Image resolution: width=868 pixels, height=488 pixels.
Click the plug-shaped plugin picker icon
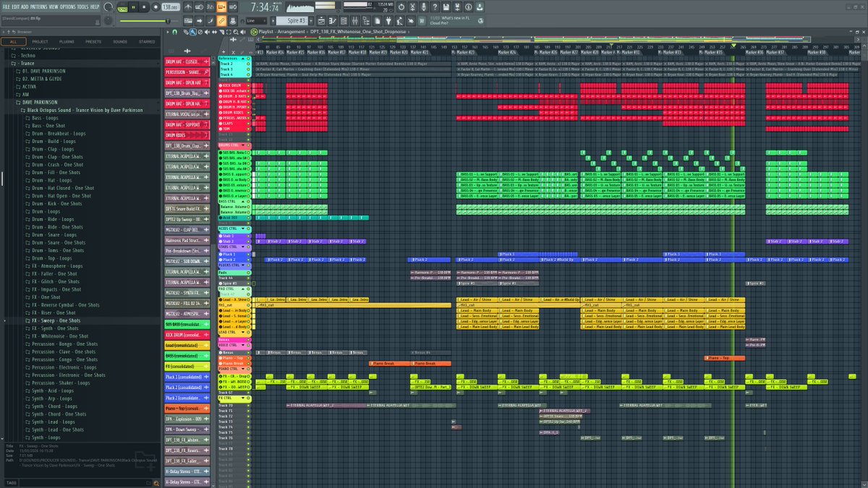coord(388,21)
